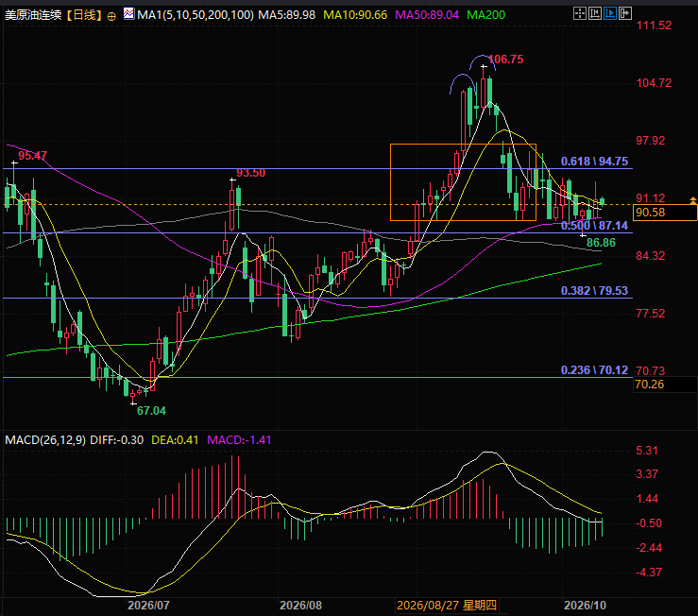Click the MA1(5,10,50,200,100) indicator label
This screenshot has height=616, width=698.
(196, 15)
